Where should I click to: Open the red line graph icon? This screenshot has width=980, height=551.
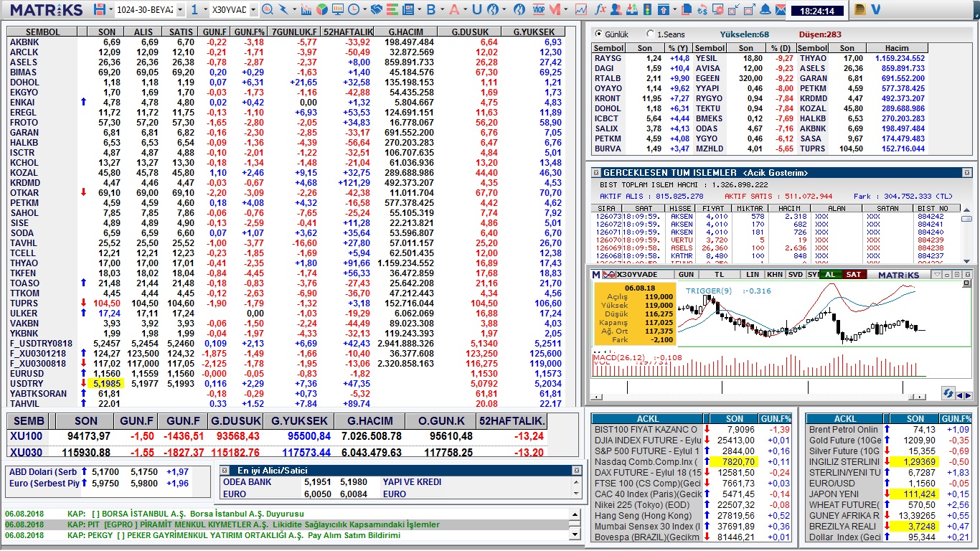pyautogui.click(x=581, y=9)
